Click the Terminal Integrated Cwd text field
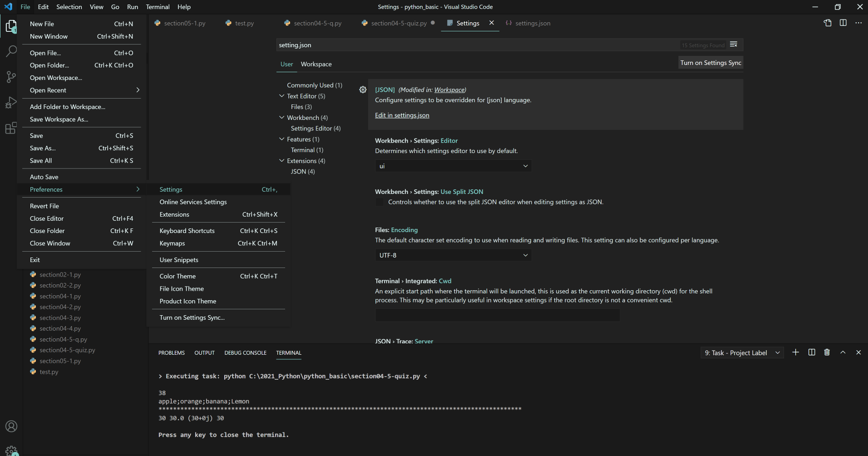This screenshot has width=868, height=456. pos(498,315)
